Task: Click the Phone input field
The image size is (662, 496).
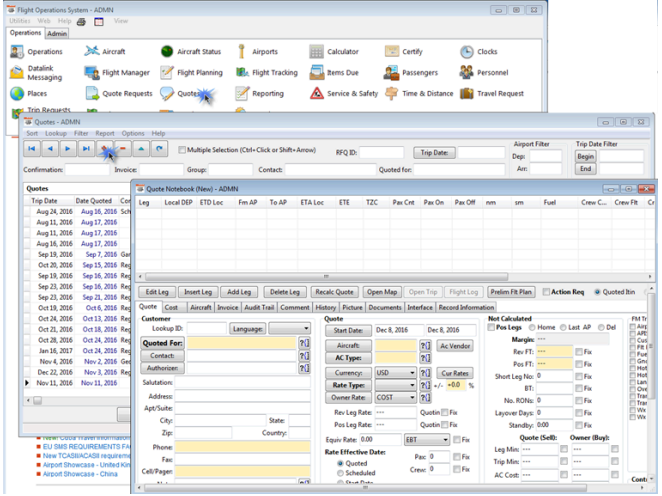Action: (x=243, y=447)
